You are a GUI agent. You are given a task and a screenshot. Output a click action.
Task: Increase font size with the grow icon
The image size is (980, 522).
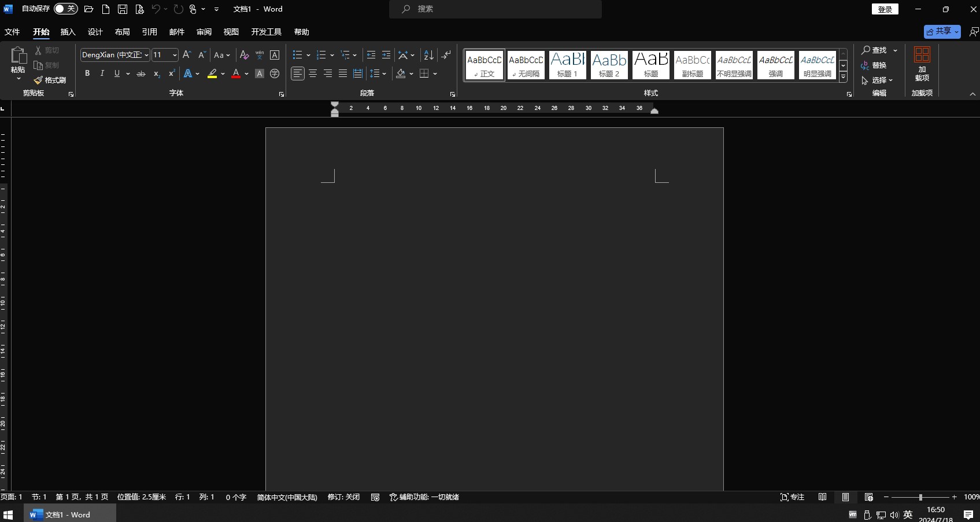[187, 55]
